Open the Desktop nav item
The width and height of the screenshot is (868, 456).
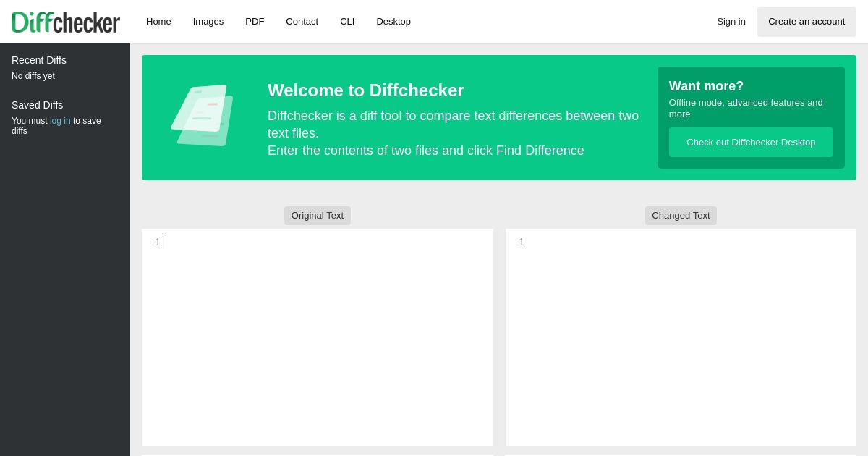click(393, 22)
